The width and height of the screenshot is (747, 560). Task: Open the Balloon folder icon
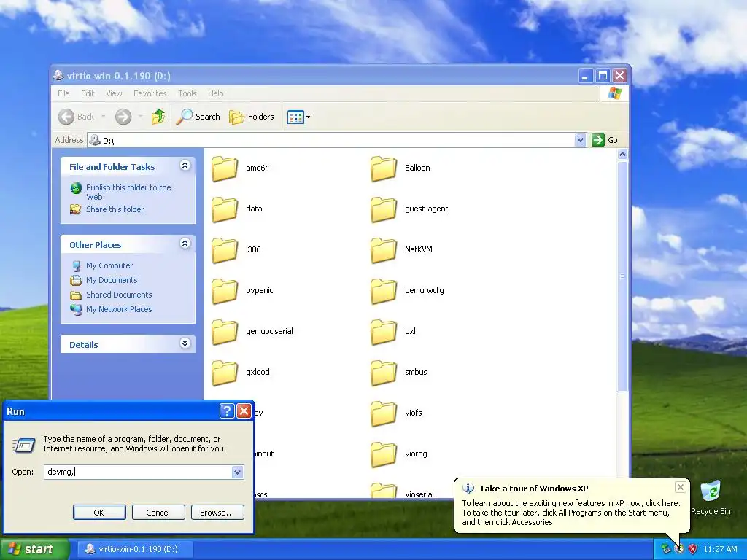(x=384, y=168)
